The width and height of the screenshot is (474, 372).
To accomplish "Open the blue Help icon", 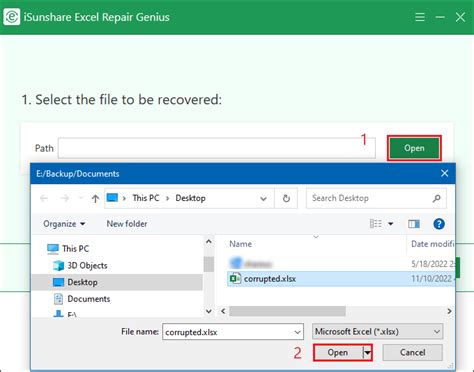I will coord(439,224).
